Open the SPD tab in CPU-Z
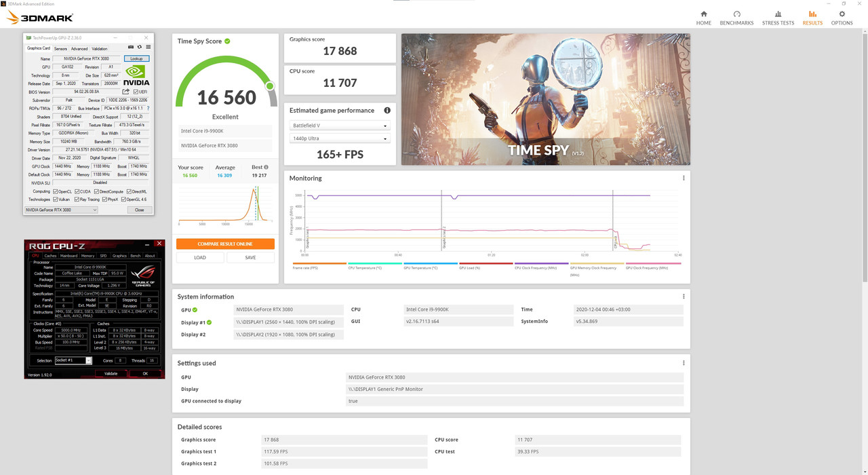The width and height of the screenshot is (868, 475). coord(103,256)
